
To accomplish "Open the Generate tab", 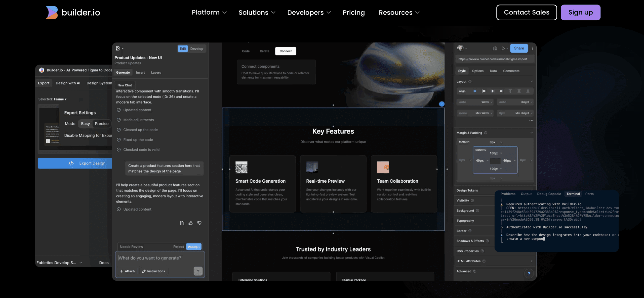I will (123, 73).
